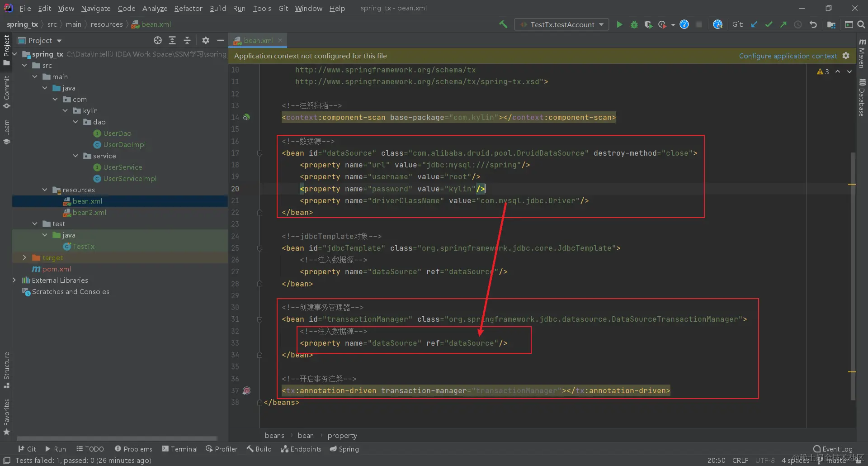This screenshot has width=868, height=466.
Task: Click the greyed-out Stop icon
Action: [x=699, y=24]
